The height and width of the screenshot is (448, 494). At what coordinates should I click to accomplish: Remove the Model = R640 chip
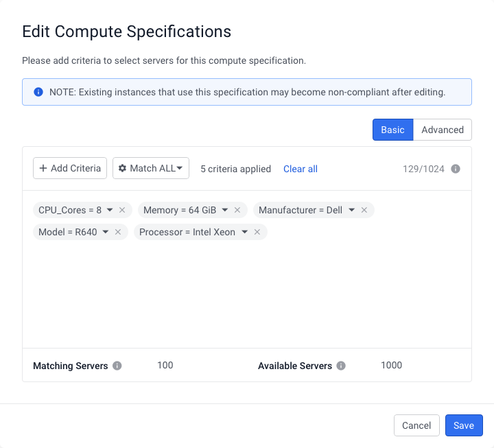pyautogui.click(x=118, y=232)
